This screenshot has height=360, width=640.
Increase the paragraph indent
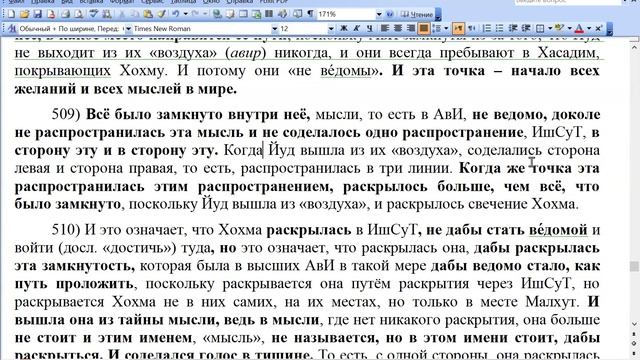pos(526,28)
